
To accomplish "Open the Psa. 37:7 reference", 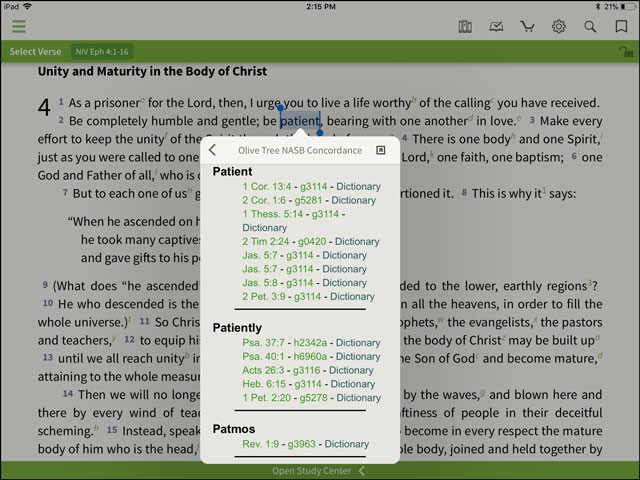I will pos(263,343).
